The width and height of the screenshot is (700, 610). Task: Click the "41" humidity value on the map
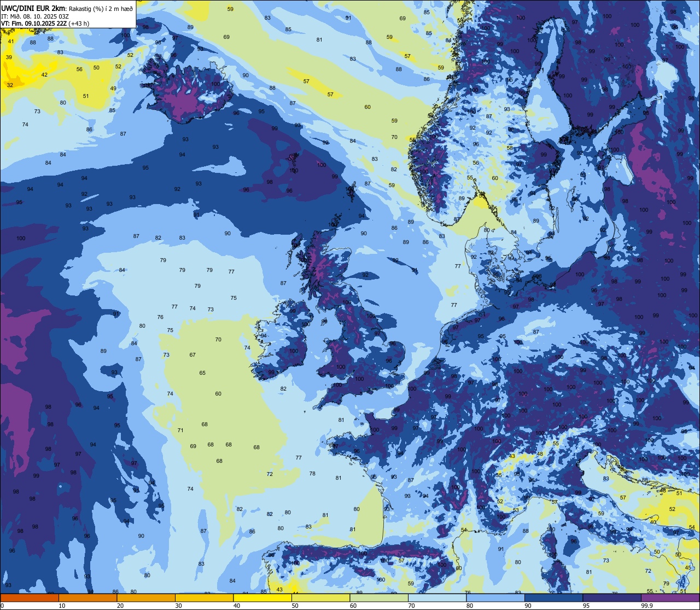point(11,41)
